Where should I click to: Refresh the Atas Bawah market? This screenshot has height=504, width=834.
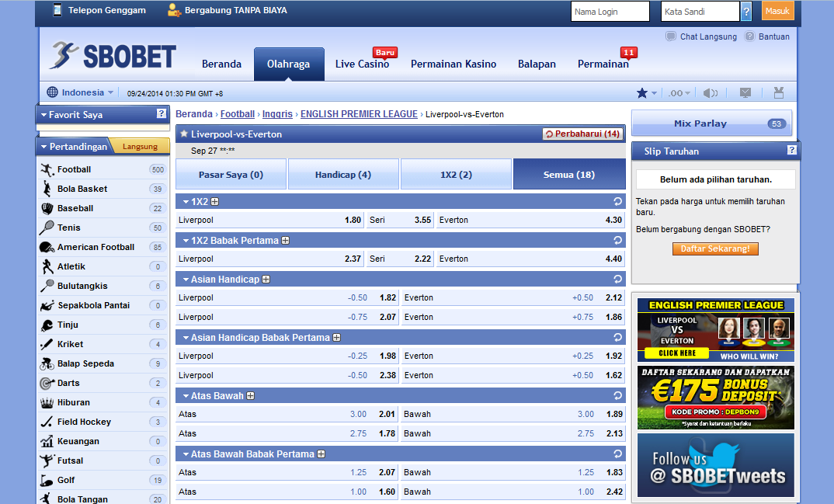point(617,395)
